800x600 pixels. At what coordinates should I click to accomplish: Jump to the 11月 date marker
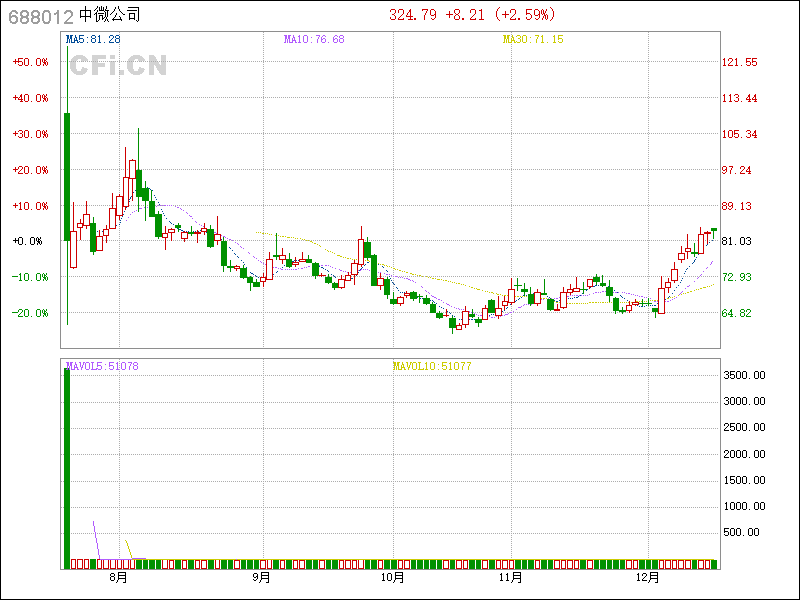(x=510, y=577)
